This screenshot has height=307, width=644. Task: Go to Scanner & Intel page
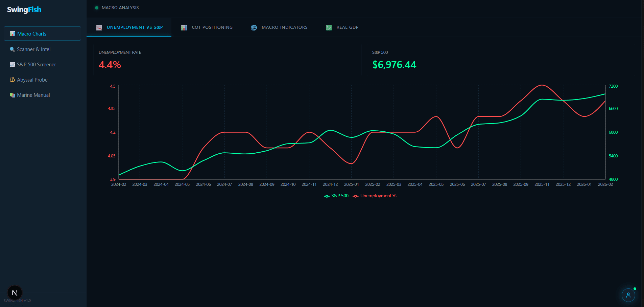[33, 49]
